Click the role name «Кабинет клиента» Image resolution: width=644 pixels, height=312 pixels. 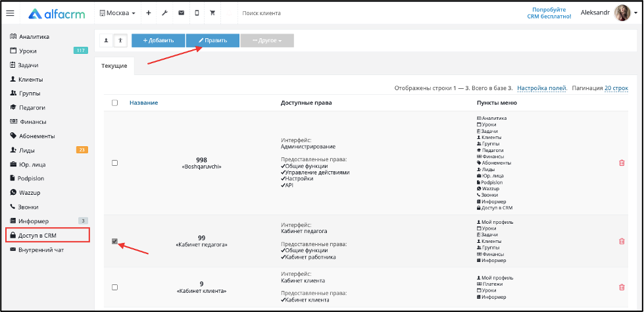pyautogui.click(x=201, y=291)
